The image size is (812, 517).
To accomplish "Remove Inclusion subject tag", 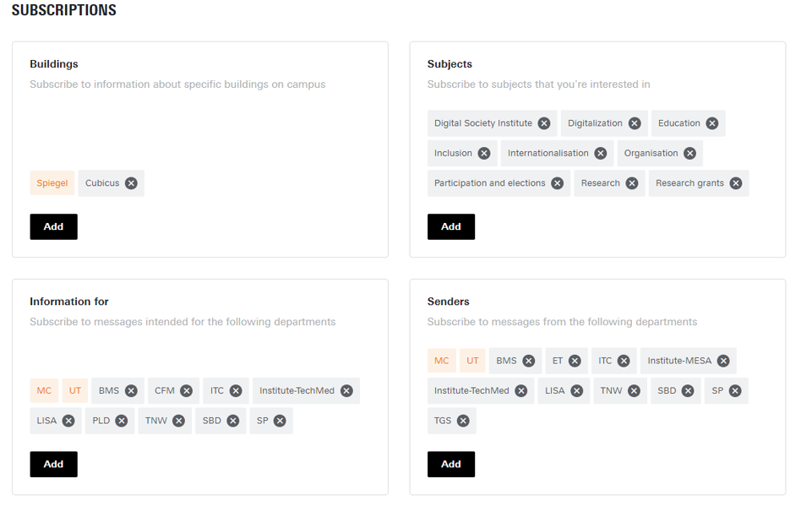I will (484, 153).
